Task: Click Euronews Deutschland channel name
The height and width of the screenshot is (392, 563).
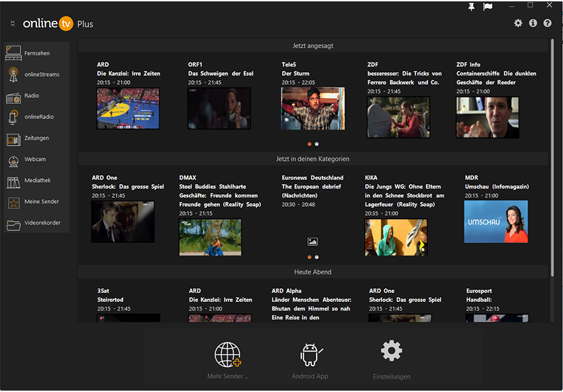Action: point(313,177)
